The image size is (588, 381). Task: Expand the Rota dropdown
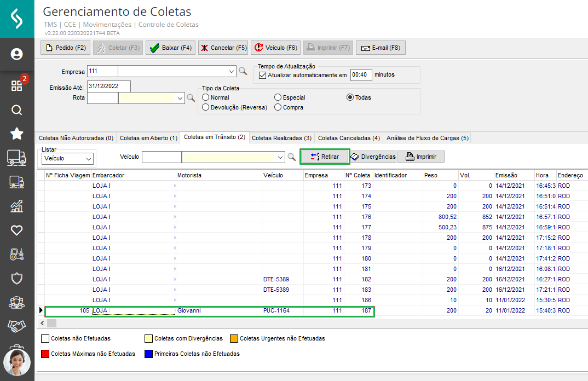(x=180, y=98)
